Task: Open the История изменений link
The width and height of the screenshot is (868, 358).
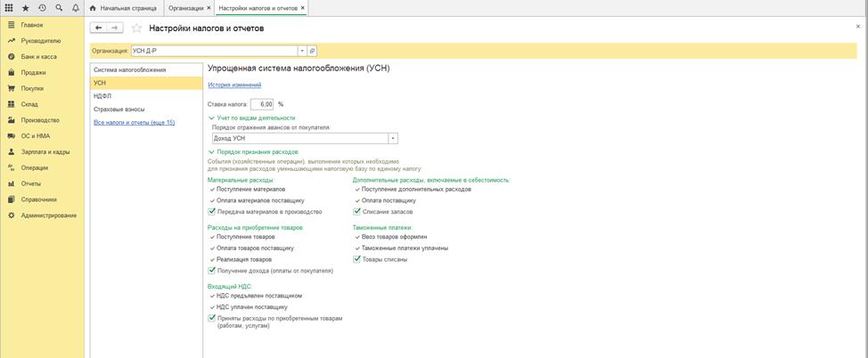Action: (x=234, y=85)
